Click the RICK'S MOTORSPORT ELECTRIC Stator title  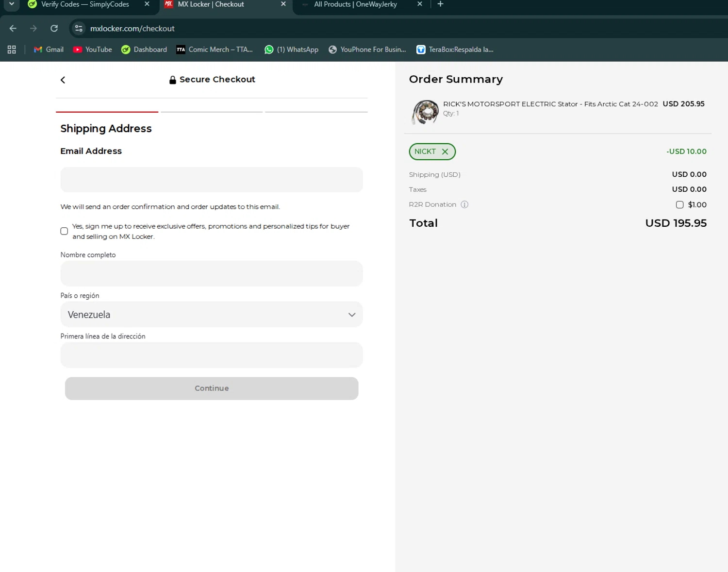pos(550,104)
